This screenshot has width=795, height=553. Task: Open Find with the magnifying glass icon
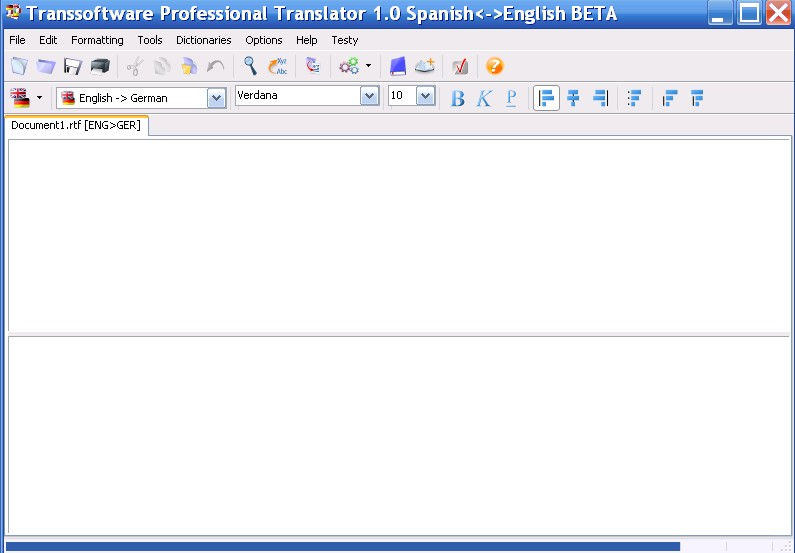pyautogui.click(x=250, y=66)
